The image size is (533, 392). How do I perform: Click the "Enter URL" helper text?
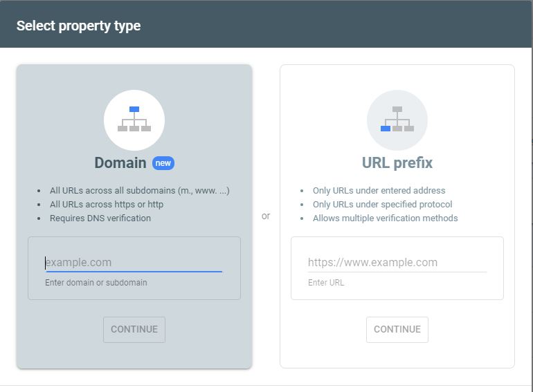(x=326, y=282)
